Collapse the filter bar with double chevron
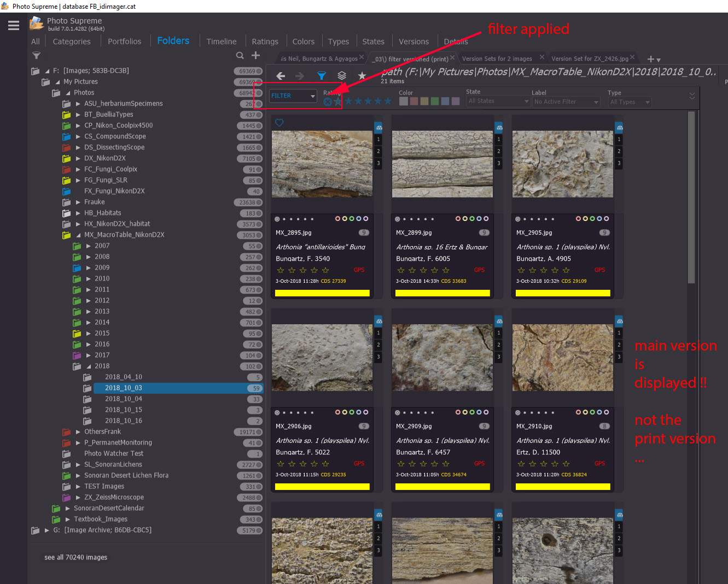The image size is (728, 584). tap(692, 96)
